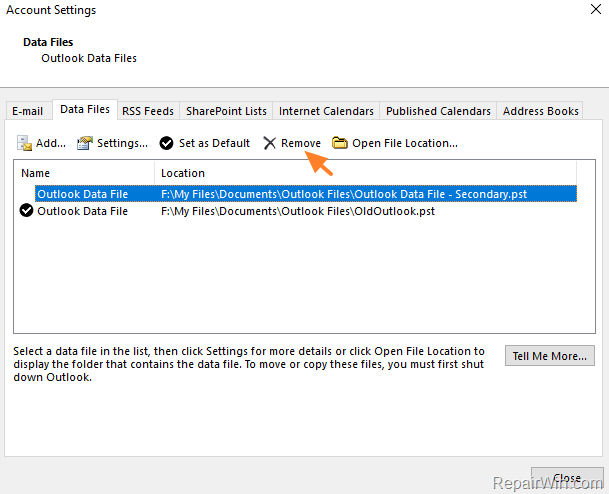Close the Account Settings window
This screenshot has height=494, width=609.
589,10
